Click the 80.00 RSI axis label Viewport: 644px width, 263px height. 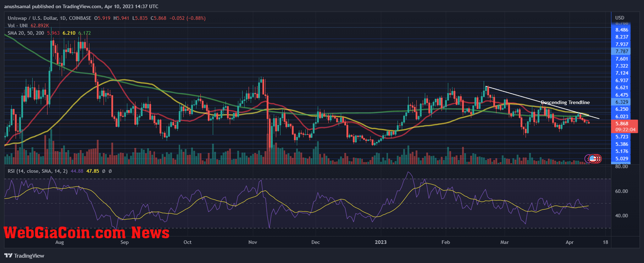click(621, 166)
